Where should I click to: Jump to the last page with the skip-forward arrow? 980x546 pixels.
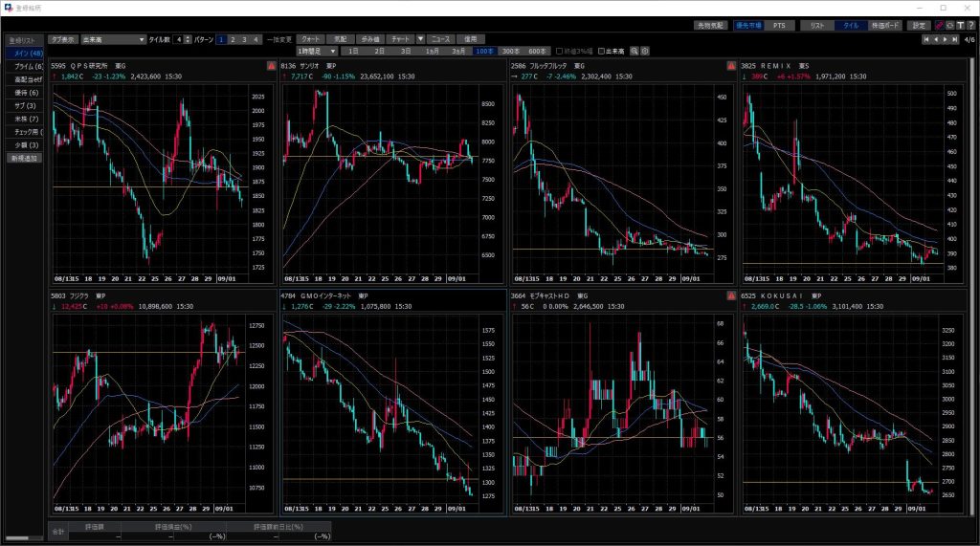[x=955, y=39]
